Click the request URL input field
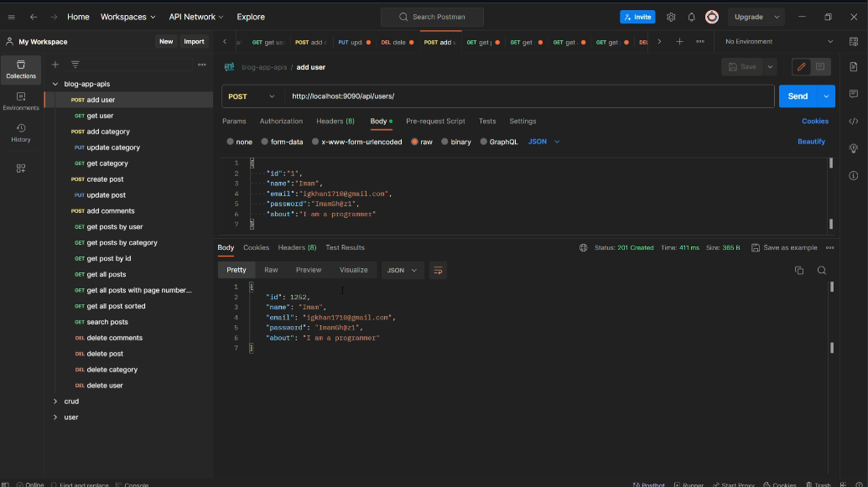Image resolution: width=868 pixels, height=487 pixels. [x=527, y=96]
